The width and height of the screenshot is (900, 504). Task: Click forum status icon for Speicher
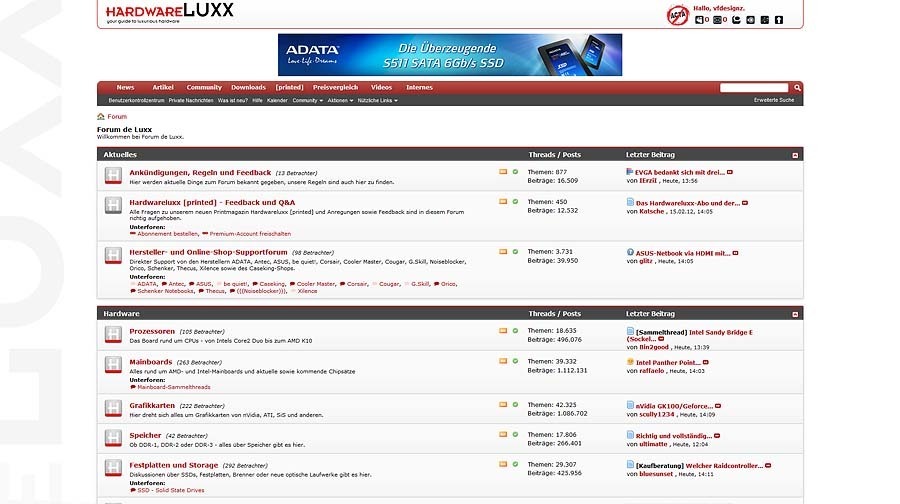pyautogui.click(x=113, y=439)
